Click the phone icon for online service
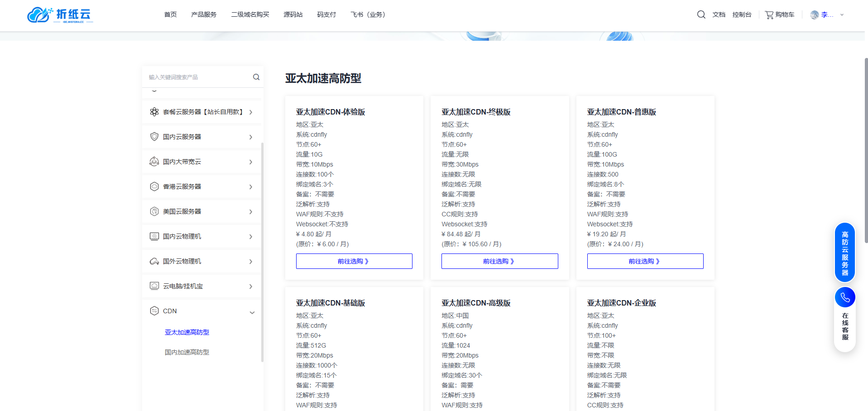 point(845,297)
